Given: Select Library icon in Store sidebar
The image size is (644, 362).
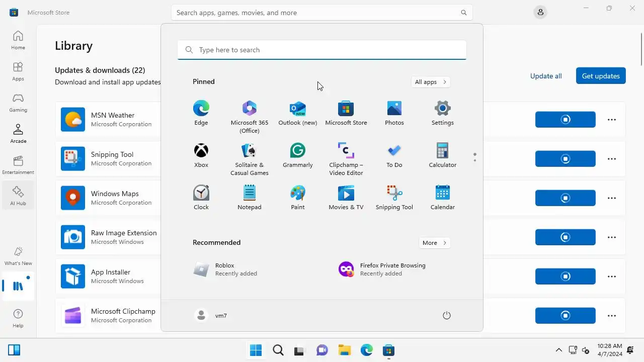Looking at the screenshot, I should click(18, 286).
